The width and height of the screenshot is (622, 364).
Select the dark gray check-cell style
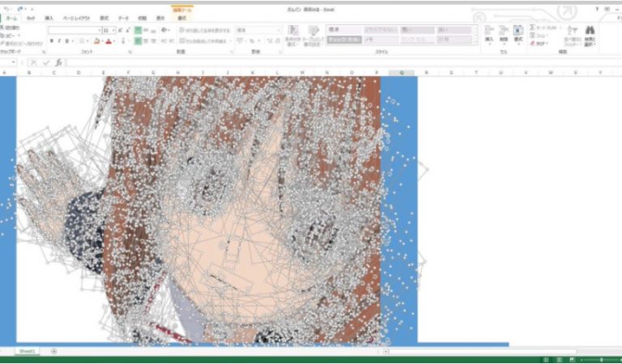pos(344,40)
